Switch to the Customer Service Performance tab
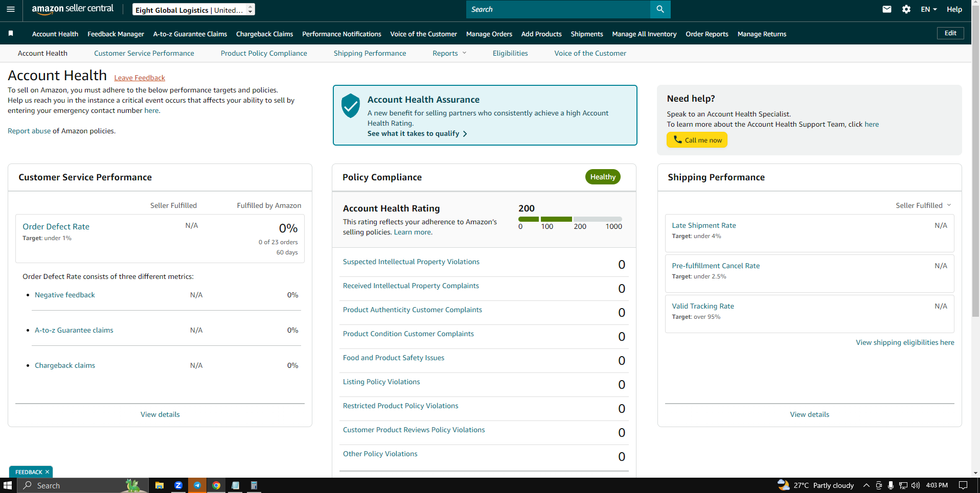The width and height of the screenshot is (980, 493). 144,53
